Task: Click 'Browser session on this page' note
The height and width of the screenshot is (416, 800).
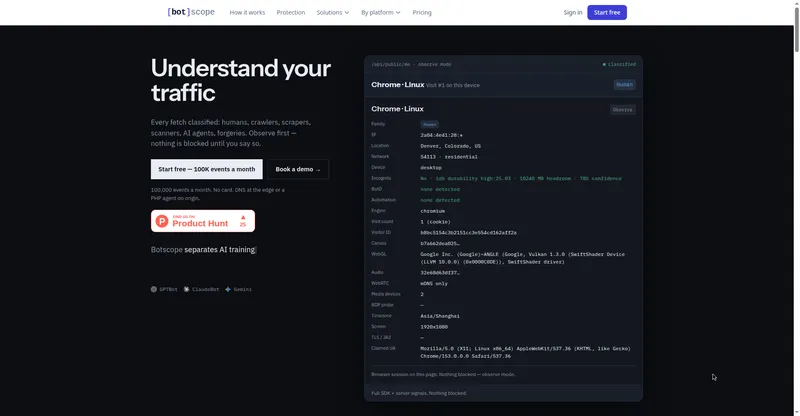Action: click(x=443, y=374)
